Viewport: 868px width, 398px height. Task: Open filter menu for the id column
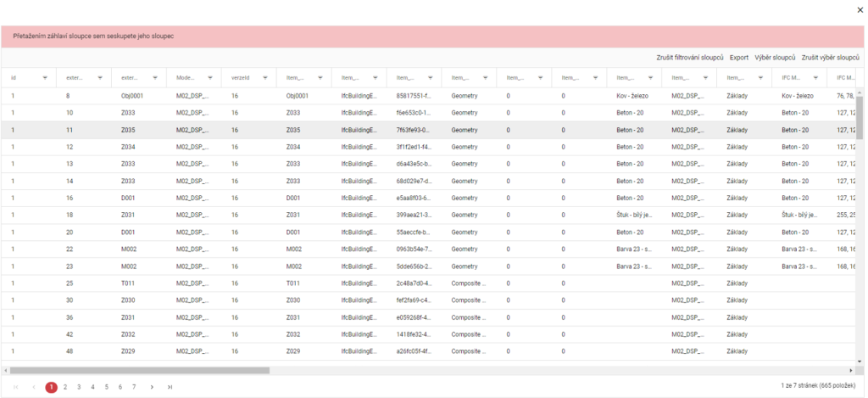pos(45,77)
